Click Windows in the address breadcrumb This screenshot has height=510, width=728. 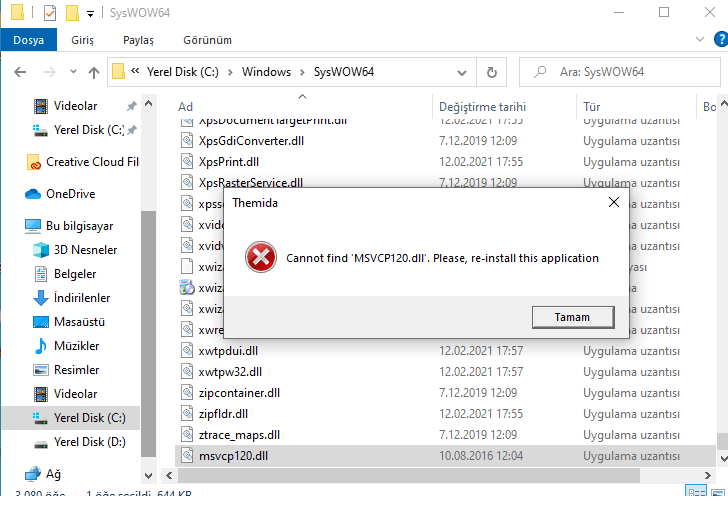coord(266,72)
